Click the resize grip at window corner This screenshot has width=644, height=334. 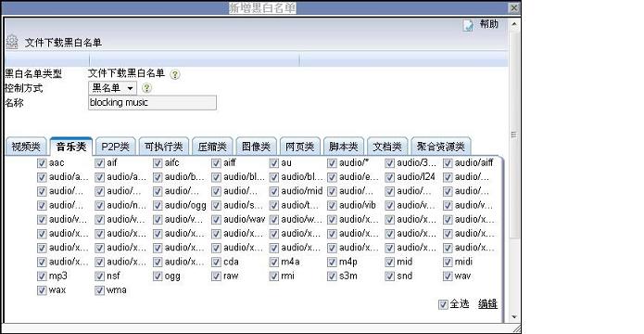pyautogui.click(x=515, y=328)
